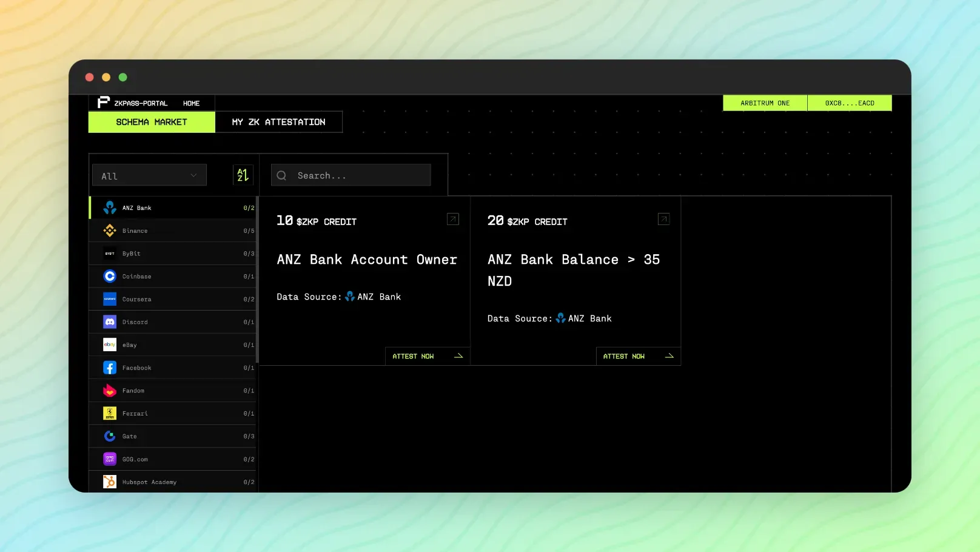Select the Fandom logo icon
The image size is (980, 552).
110,391
